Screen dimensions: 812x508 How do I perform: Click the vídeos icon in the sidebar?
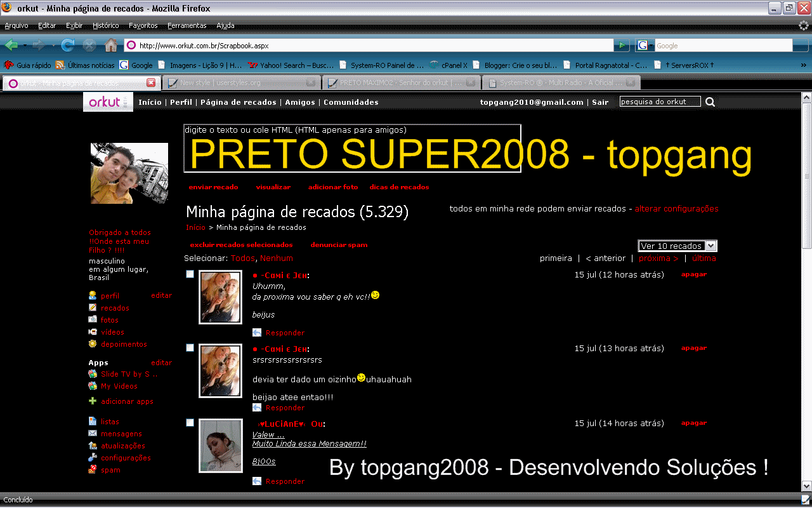pyautogui.click(x=93, y=331)
